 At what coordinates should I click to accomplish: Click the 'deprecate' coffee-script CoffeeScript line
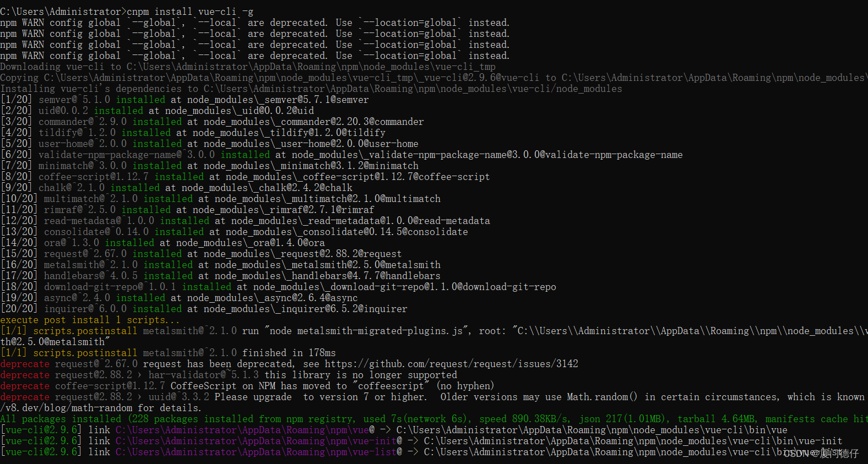(x=247, y=386)
